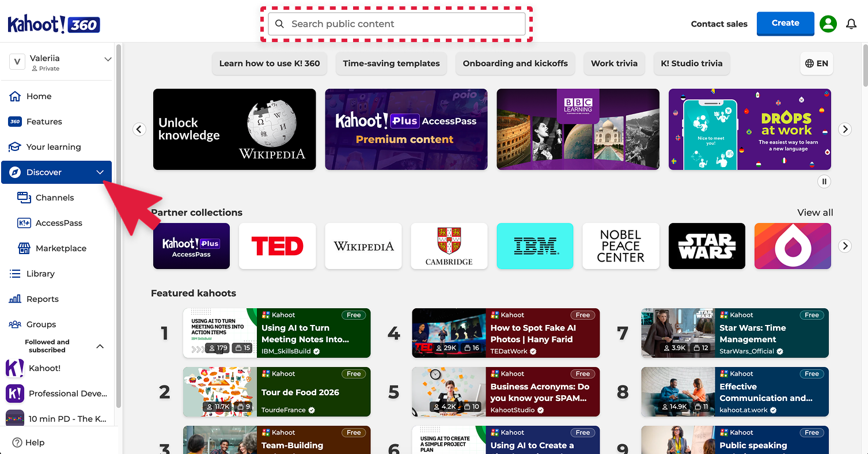Click the Features 360 badge icon

coord(15,122)
